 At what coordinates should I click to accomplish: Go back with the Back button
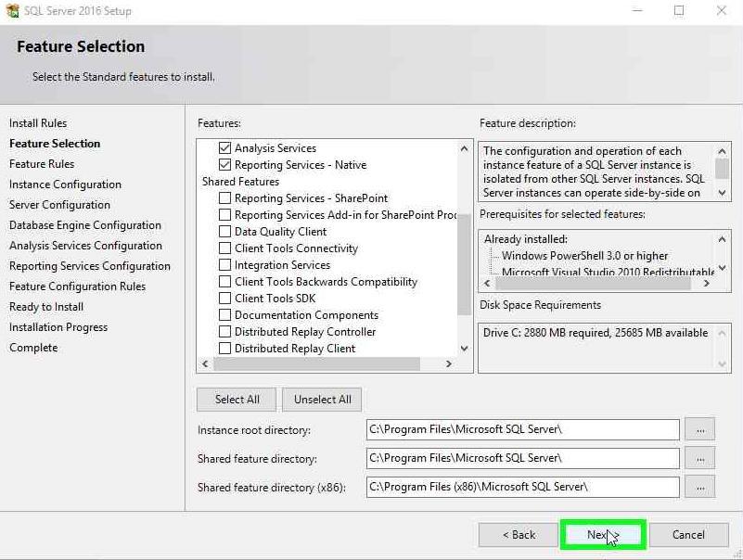(x=519, y=535)
